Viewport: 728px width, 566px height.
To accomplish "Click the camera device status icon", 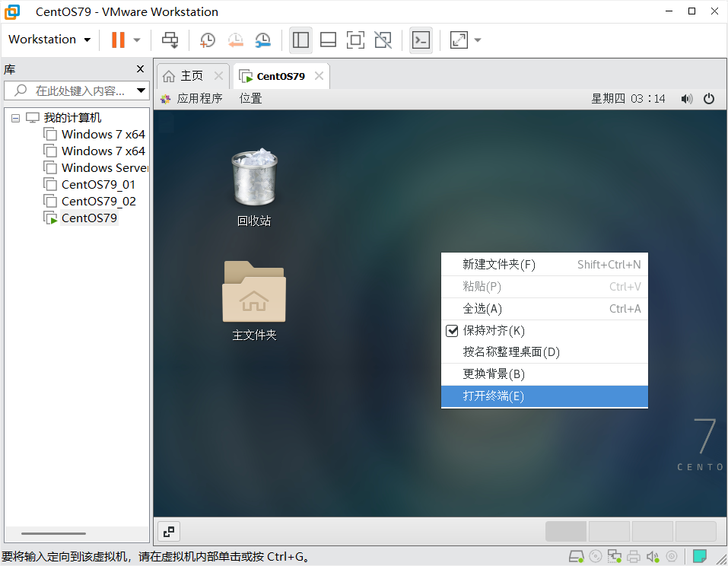I will [672, 556].
